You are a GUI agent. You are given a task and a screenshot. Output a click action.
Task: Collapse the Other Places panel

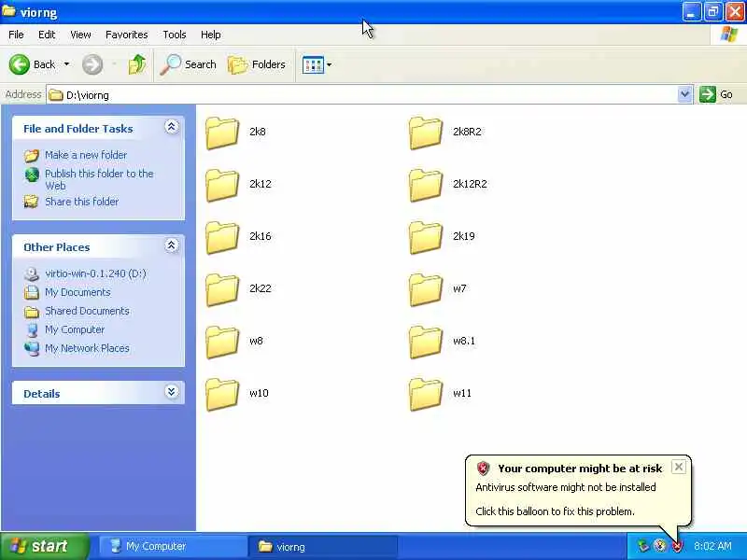[x=172, y=245]
